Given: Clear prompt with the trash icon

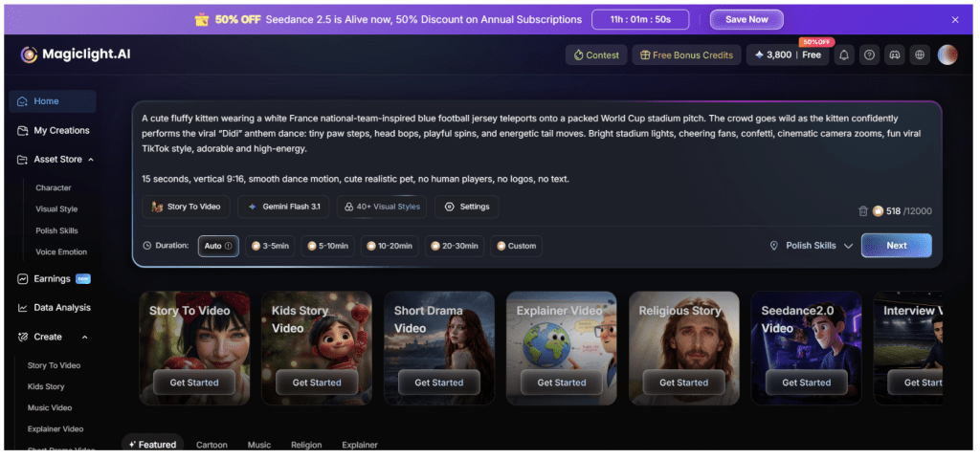Looking at the screenshot, I should [863, 211].
